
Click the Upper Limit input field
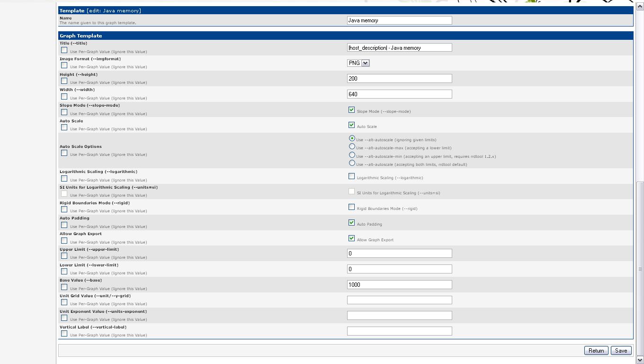tap(400, 253)
